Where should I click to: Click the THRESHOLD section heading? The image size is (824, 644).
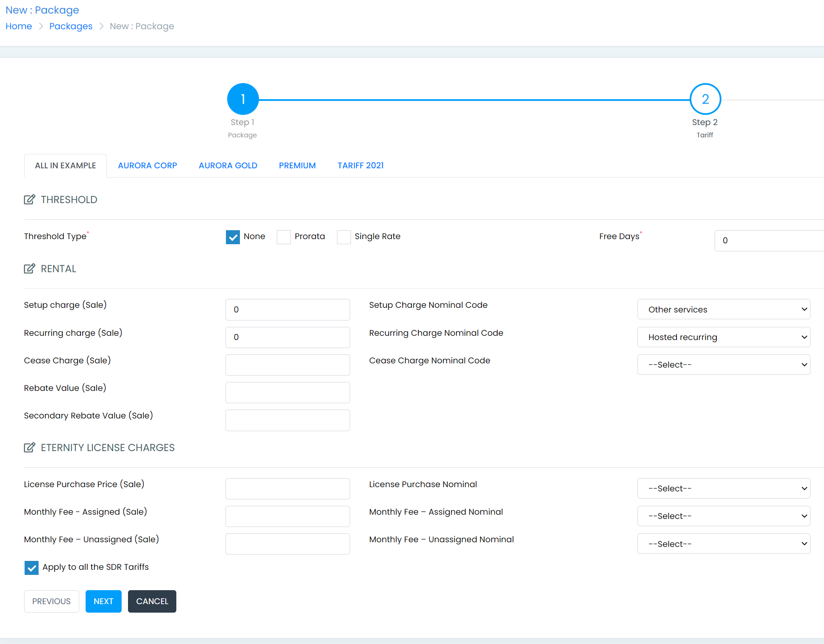(69, 200)
